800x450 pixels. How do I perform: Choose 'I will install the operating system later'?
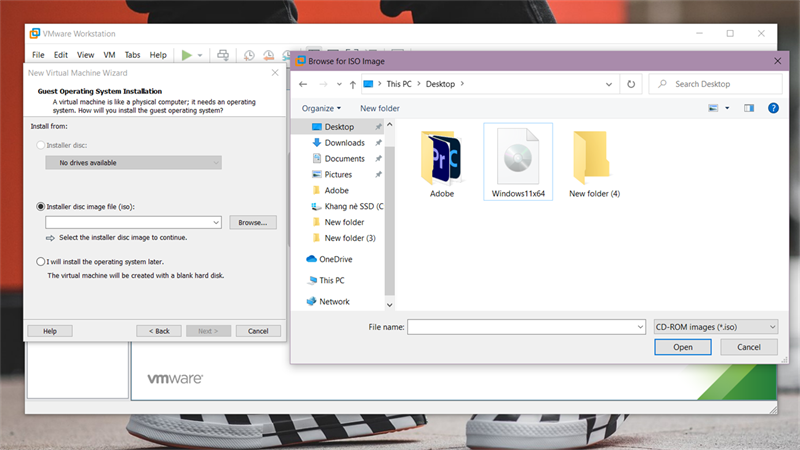click(x=41, y=261)
